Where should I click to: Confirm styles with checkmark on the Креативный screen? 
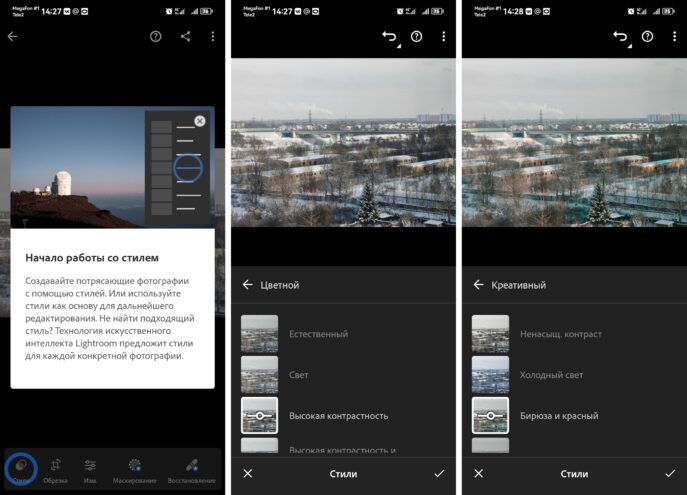click(x=669, y=473)
